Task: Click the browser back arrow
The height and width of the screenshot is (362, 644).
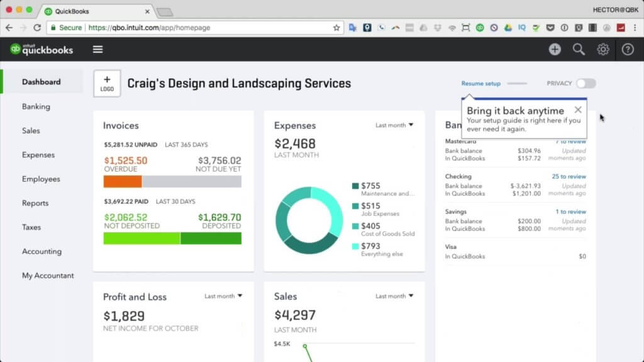Action: pyautogui.click(x=9, y=28)
